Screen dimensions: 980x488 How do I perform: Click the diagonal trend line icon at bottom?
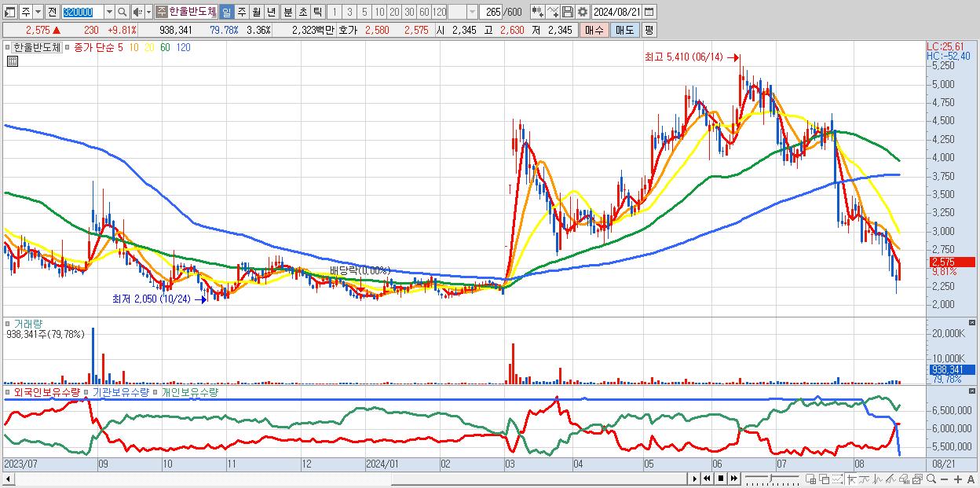[x=890, y=479]
